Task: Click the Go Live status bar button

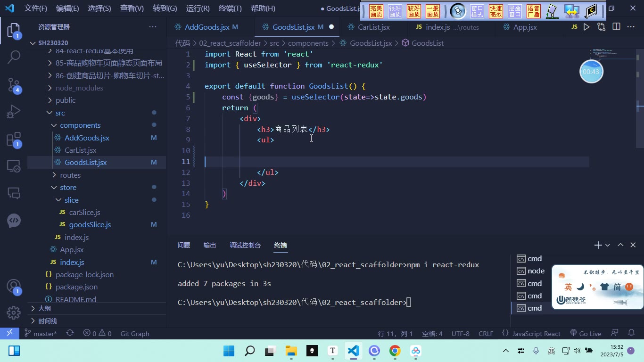Action: 586,333
